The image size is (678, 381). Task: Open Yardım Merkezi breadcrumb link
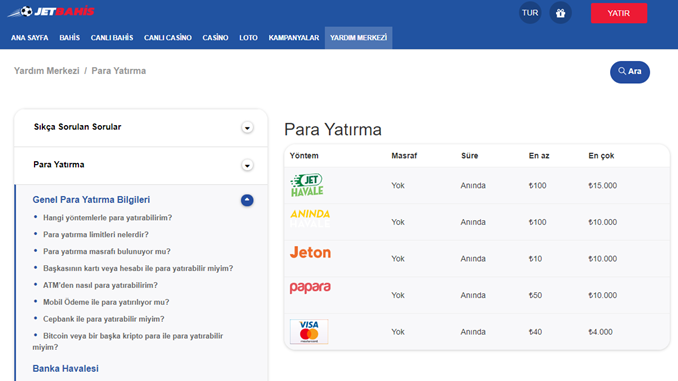pyautogui.click(x=47, y=71)
